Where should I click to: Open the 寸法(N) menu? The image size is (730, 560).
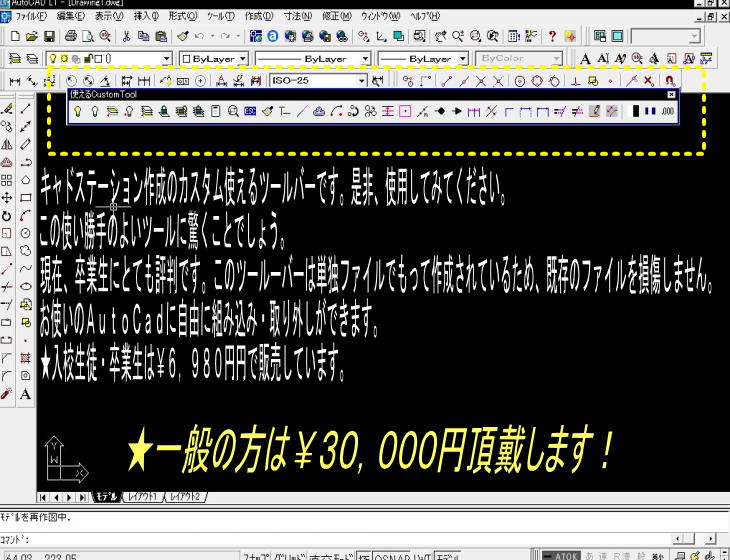click(x=297, y=16)
